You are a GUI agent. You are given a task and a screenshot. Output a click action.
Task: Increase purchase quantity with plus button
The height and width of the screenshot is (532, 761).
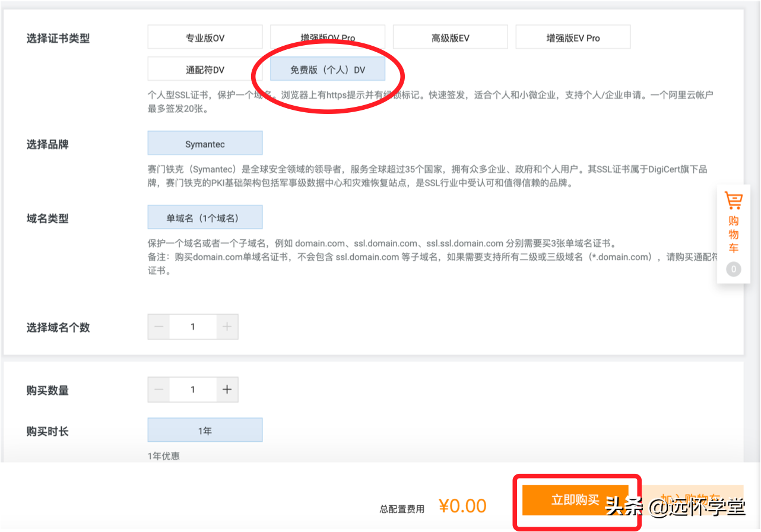pos(227,390)
